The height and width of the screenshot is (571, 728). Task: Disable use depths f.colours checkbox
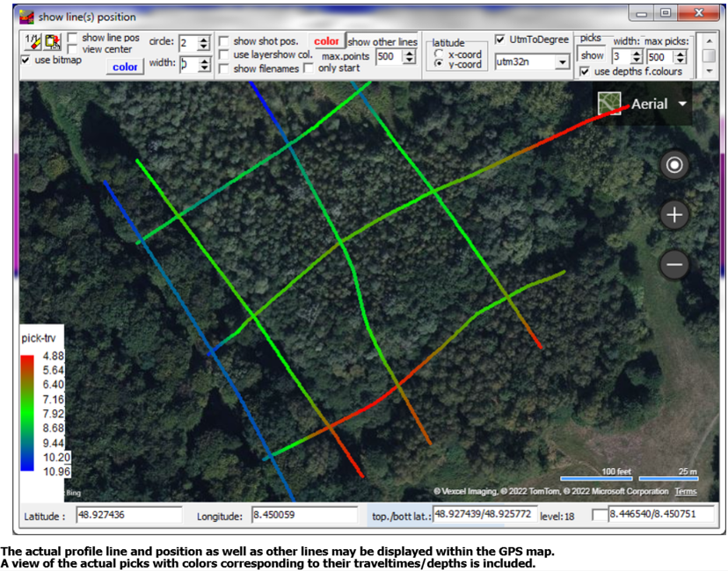(585, 71)
